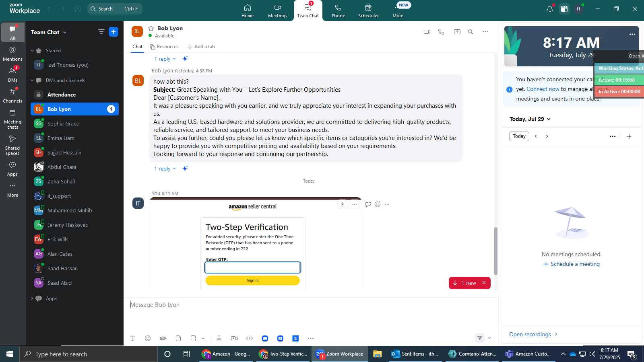Add reaction to the 8:11 AM message
This screenshot has height=362, width=644.
click(x=378, y=204)
